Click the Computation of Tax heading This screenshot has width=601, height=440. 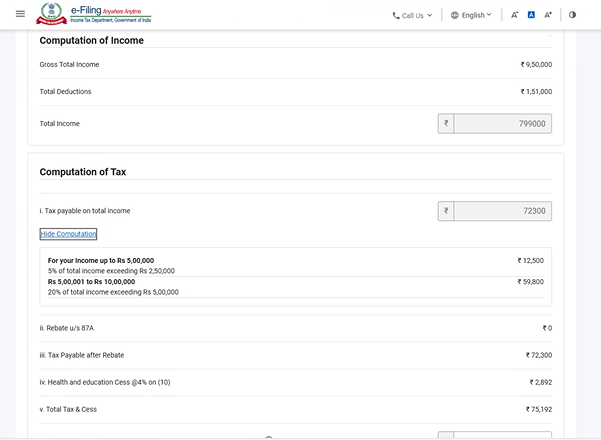(83, 172)
